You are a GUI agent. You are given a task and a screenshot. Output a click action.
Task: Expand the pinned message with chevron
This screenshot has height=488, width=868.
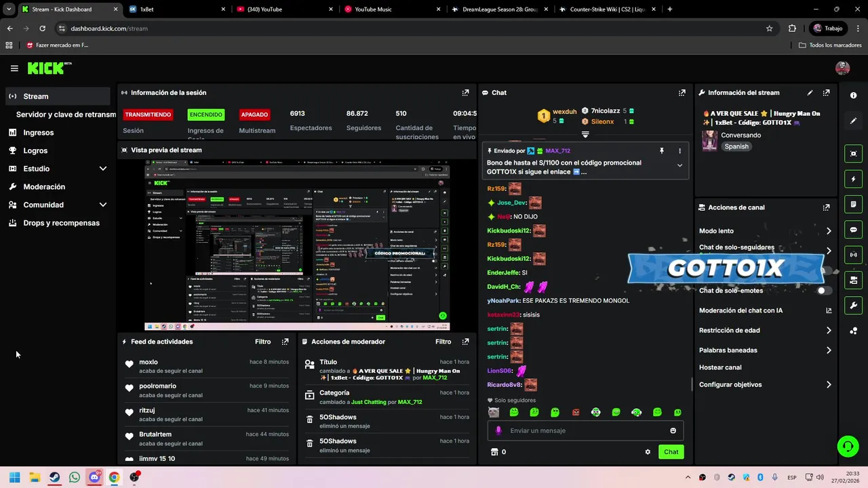679,165
